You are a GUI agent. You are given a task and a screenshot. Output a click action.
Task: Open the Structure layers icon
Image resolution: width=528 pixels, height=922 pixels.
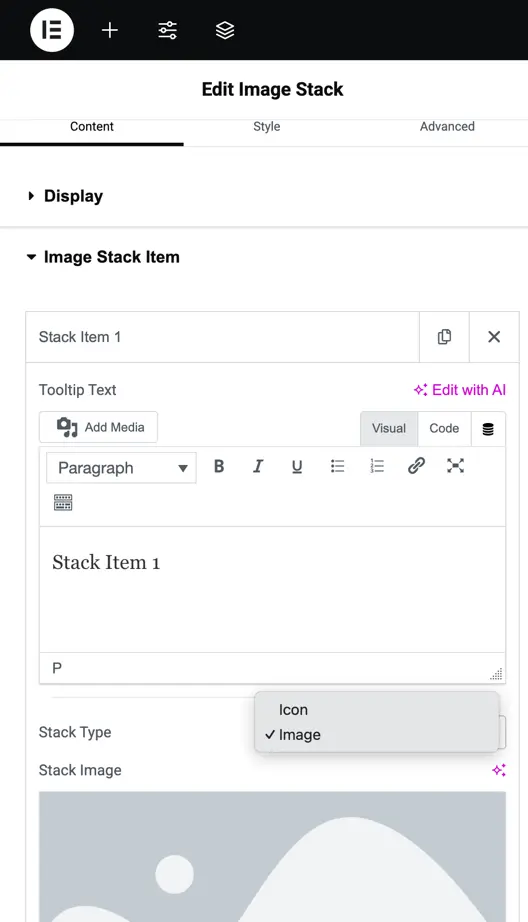[x=225, y=30]
